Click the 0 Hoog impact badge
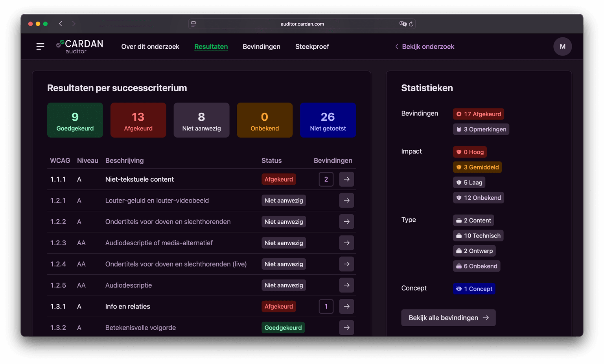Viewport: 604px width, 364px height. [470, 152]
